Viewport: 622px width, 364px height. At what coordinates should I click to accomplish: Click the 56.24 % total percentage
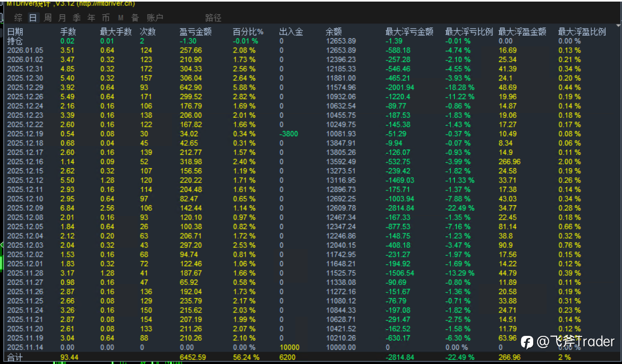tap(246, 357)
